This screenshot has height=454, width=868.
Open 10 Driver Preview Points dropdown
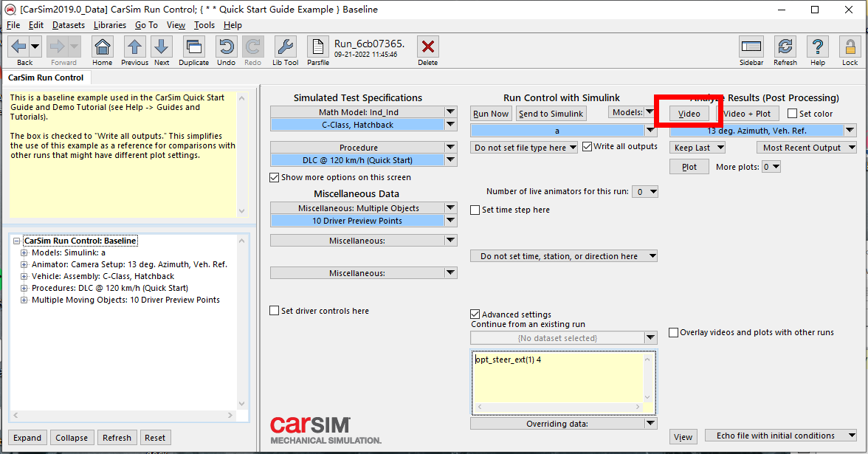point(450,220)
